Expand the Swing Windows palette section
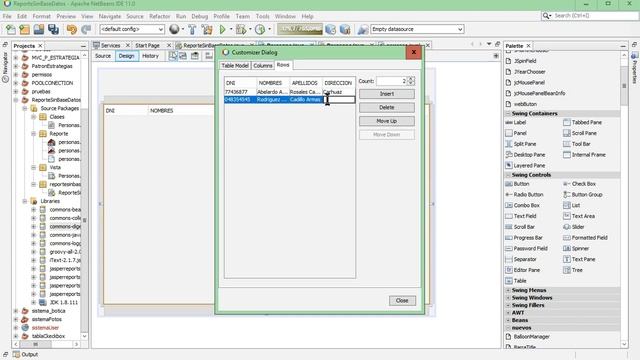This screenshot has height=360, width=640. (508, 298)
